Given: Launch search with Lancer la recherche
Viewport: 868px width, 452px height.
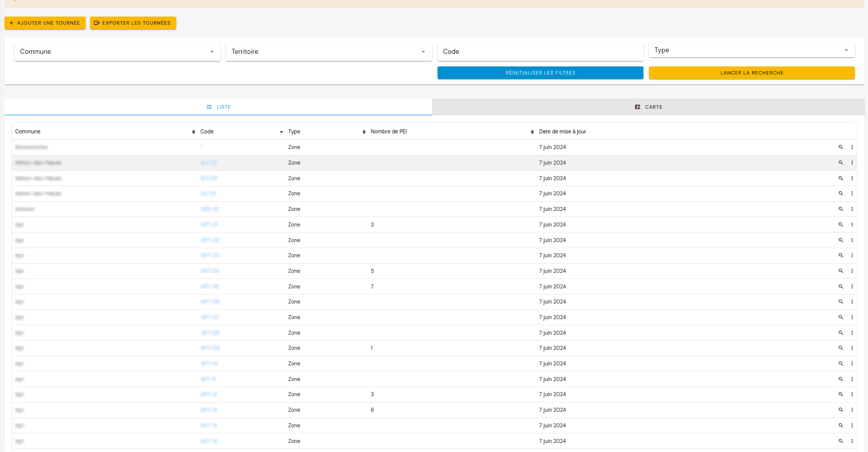Looking at the screenshot, I should (x=752, y=73).
